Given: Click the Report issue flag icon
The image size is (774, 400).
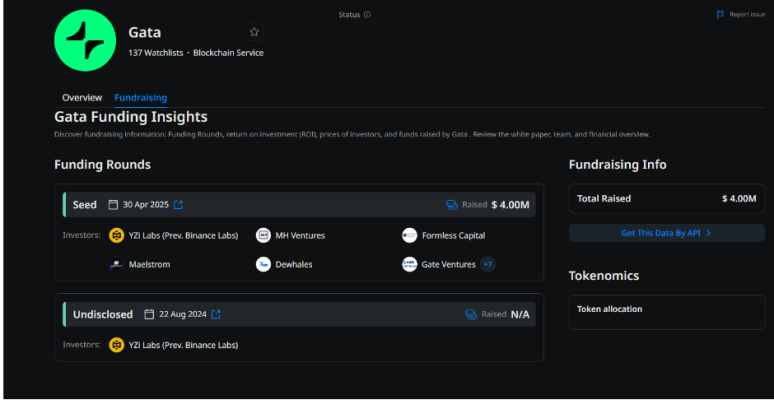Looking at the screenshot, I should tap(721, 15).
